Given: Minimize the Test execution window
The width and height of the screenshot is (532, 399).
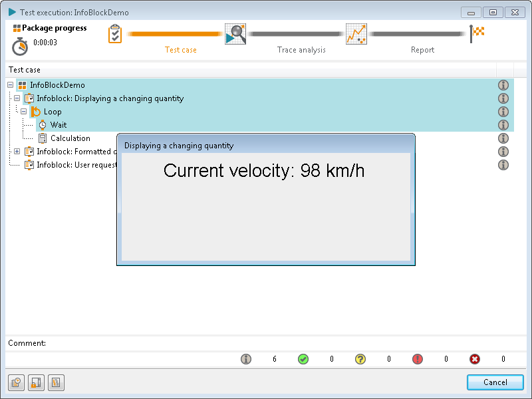Looking at the screenshot, I should 471,13.
